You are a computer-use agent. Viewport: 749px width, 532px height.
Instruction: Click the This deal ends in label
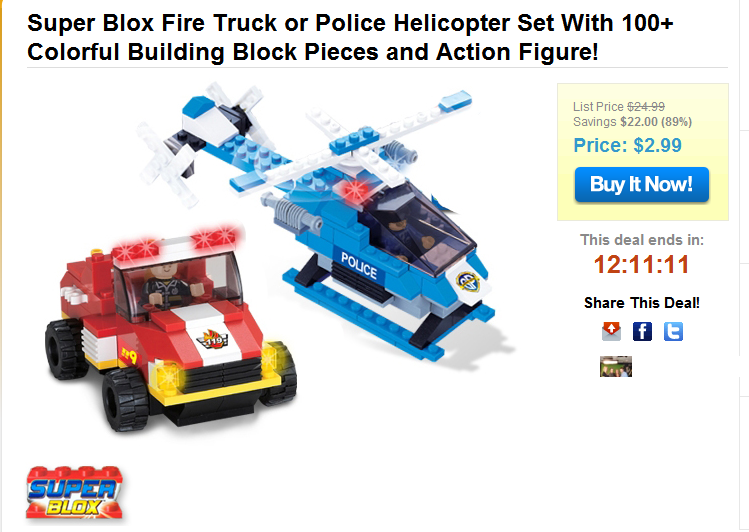(642, 240)
